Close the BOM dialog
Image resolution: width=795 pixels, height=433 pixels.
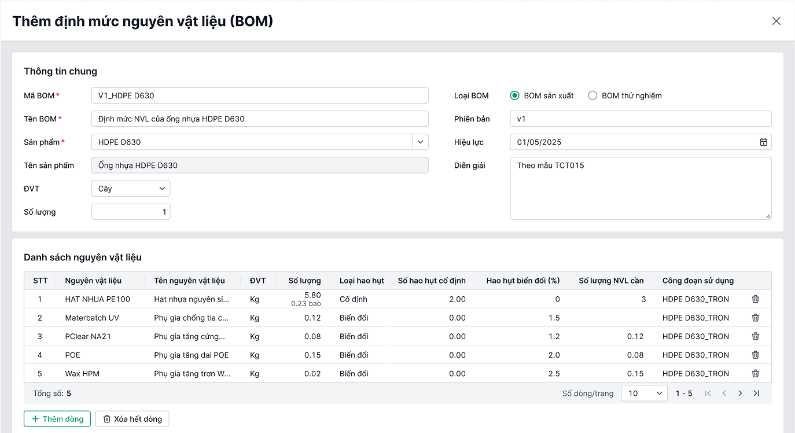tap(776, 21)
